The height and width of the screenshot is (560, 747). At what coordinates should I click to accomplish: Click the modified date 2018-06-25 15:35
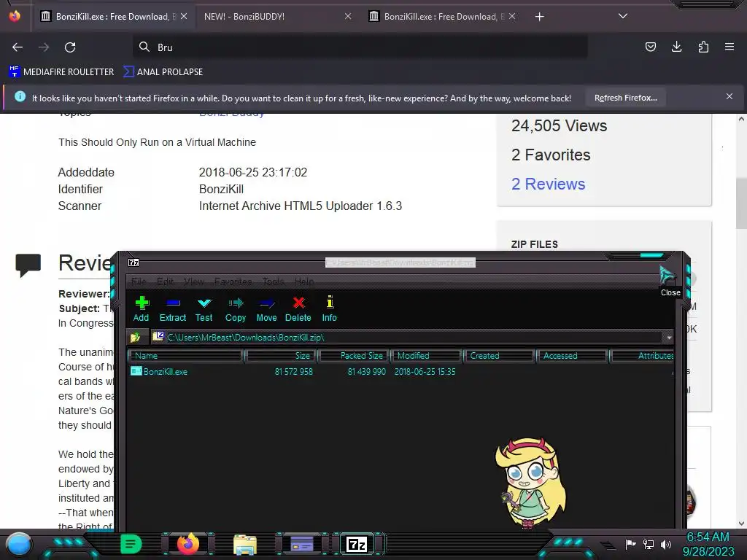pyautogui.click(x=425, y=371)
